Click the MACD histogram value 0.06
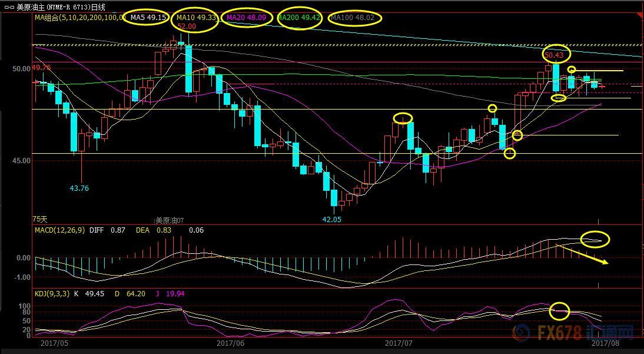644x354 pixels. (x=197, y=230)
